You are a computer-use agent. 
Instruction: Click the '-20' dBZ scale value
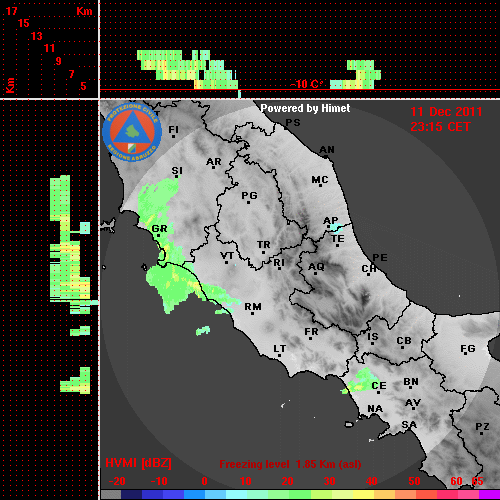point(117,481)
